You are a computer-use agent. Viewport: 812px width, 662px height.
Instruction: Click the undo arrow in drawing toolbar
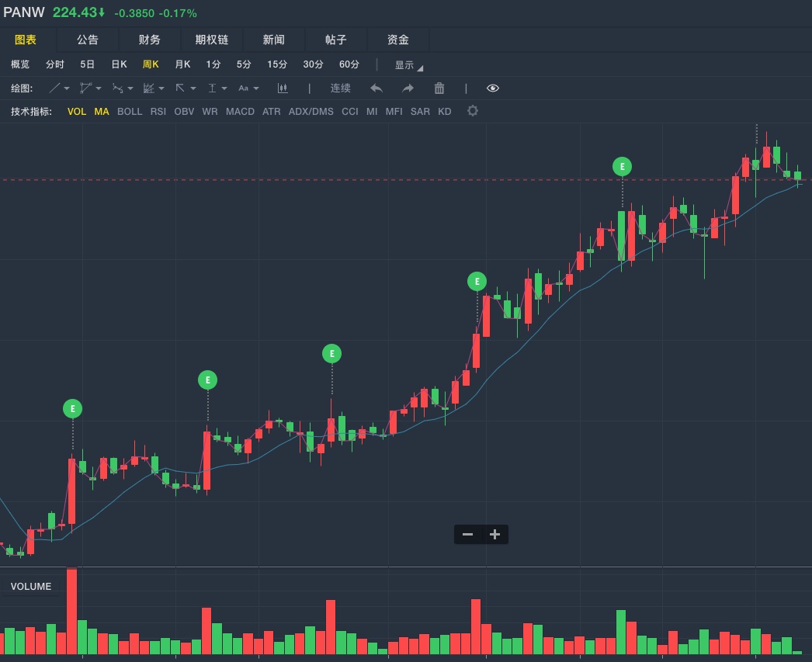click(377, 88)
